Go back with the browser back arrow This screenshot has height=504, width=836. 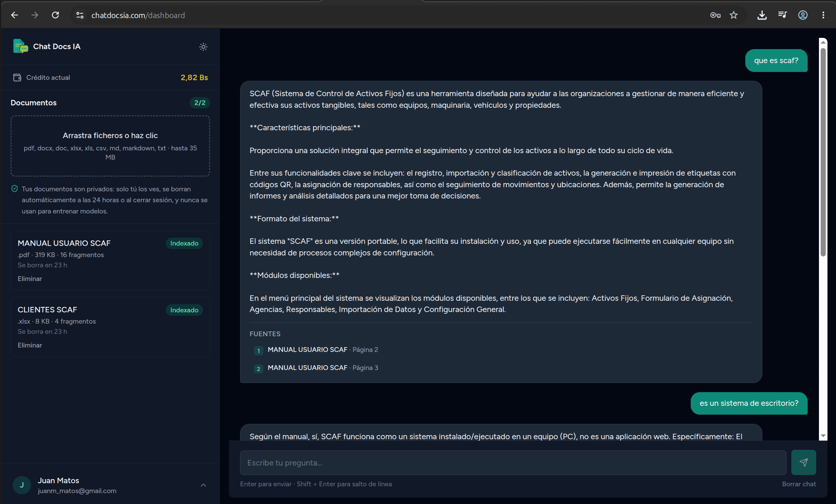tap(14, 15)
